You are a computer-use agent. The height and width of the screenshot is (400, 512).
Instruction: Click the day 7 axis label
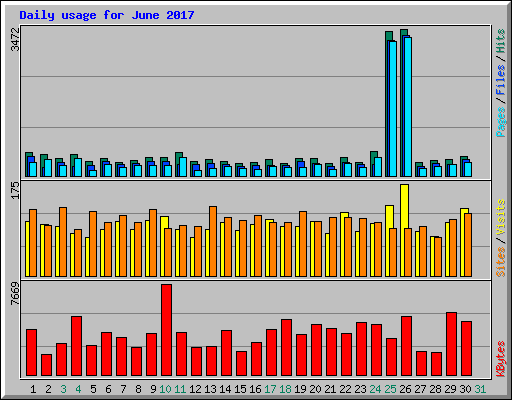coord(123,389)
